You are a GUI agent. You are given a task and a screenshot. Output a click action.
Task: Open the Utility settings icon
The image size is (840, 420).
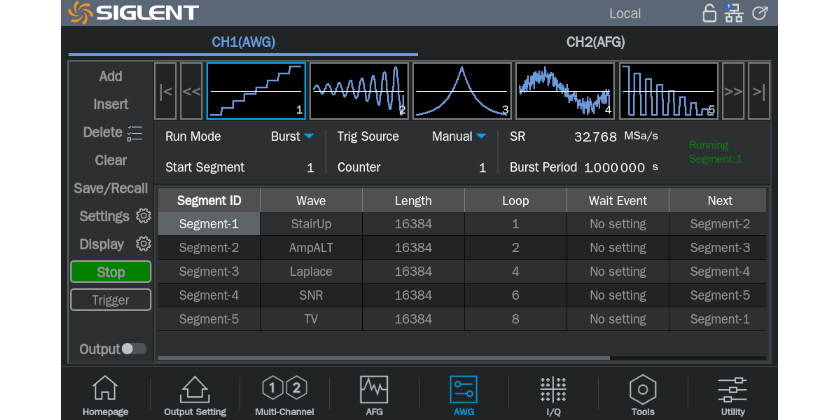[732, 395]
